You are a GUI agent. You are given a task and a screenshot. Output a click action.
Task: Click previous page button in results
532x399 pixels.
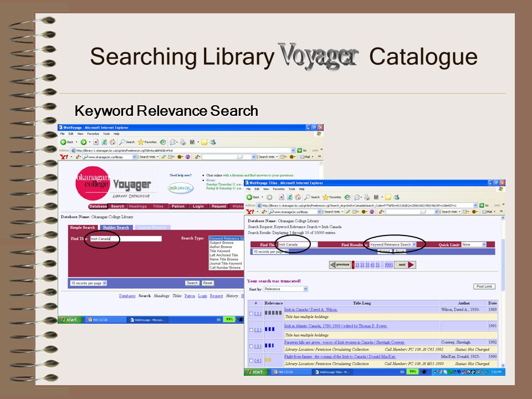click(340, 265)
